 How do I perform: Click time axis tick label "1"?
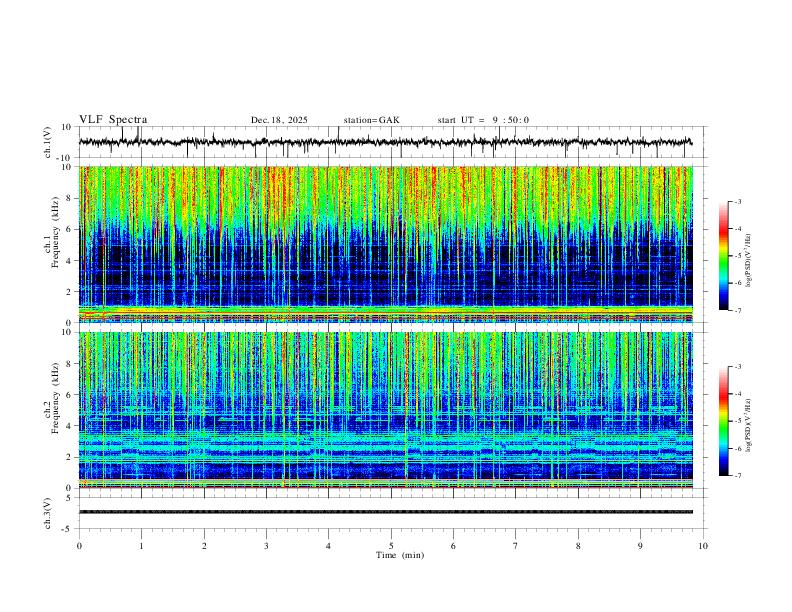[141, 546]
